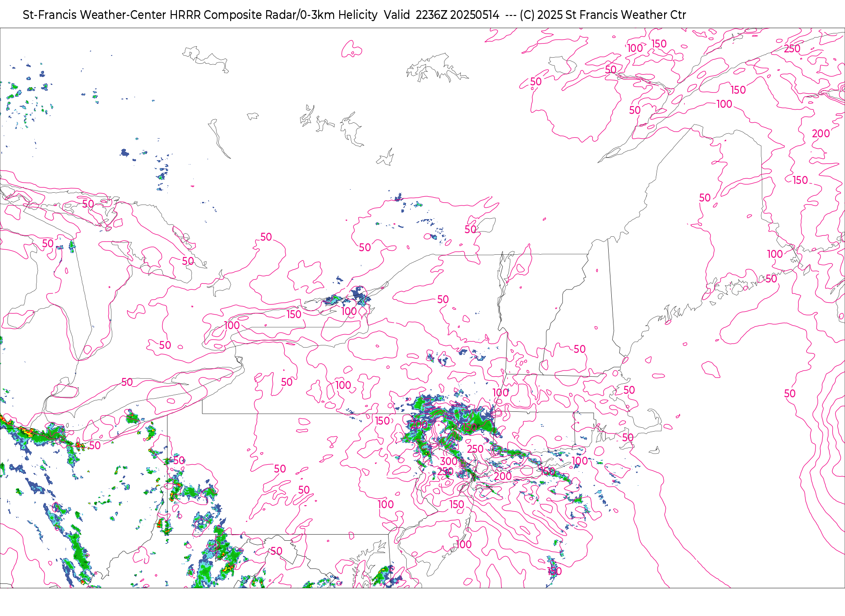Click the "200" contour label below the top-right "250" label
The height and width of the screenshot is (616, 845).
click(x=821, y=133)
